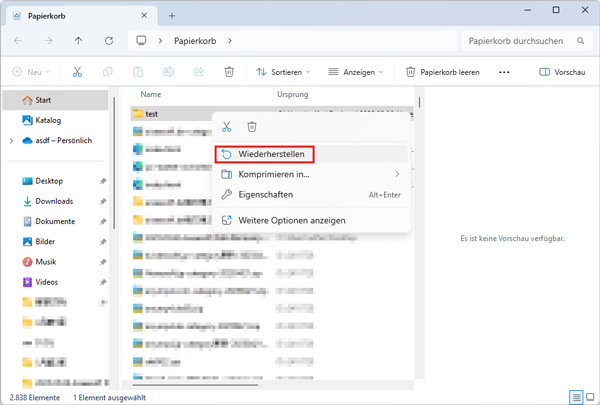Navigate up with the up arrow icon
Screen dimensions: 600x405
tap(79, 41)
